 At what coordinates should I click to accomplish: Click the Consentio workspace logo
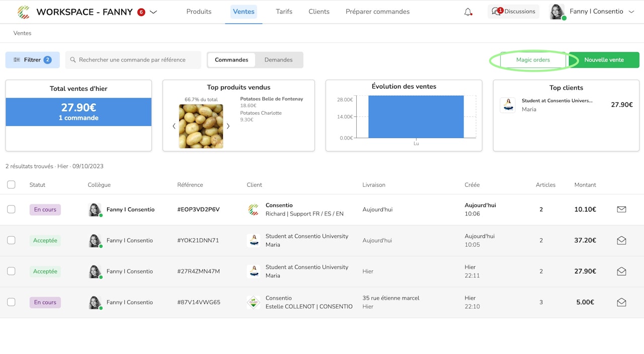pyautogui.click(x=23, y=12)
